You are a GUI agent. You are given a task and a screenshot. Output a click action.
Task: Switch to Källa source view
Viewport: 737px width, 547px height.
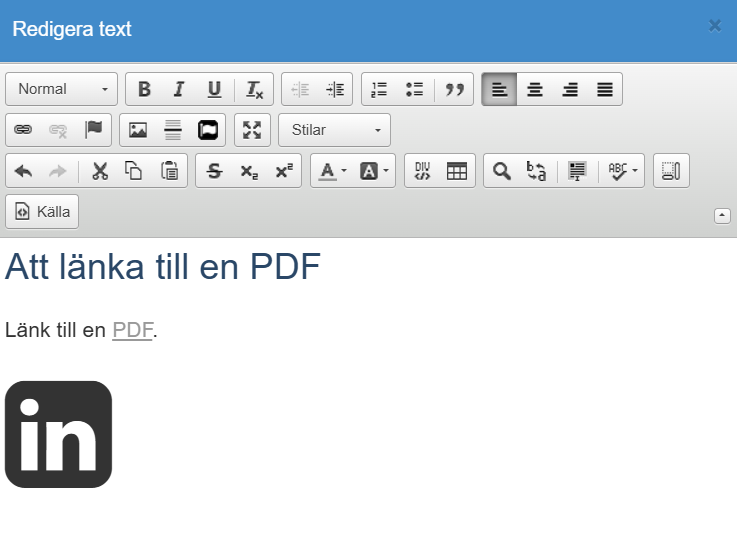click(42, 212)
